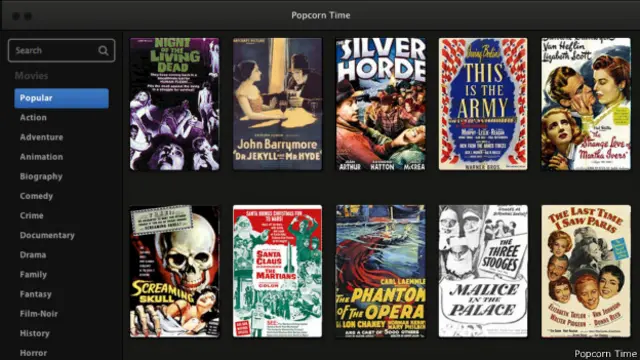Click the Movies section heading
640x360 pixels.
pyautogui.click(x=31, y=76)
